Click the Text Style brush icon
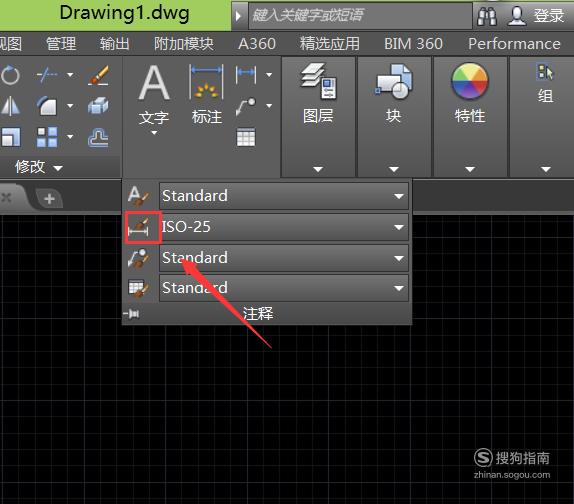This screenshot has width=574, height=504. pos(139,196)
